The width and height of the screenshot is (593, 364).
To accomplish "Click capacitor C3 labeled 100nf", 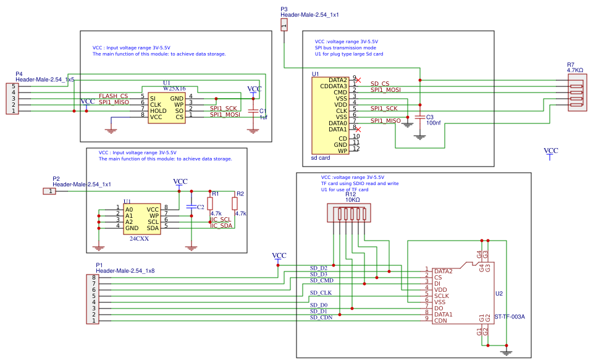I will click(x=422, y=116).
